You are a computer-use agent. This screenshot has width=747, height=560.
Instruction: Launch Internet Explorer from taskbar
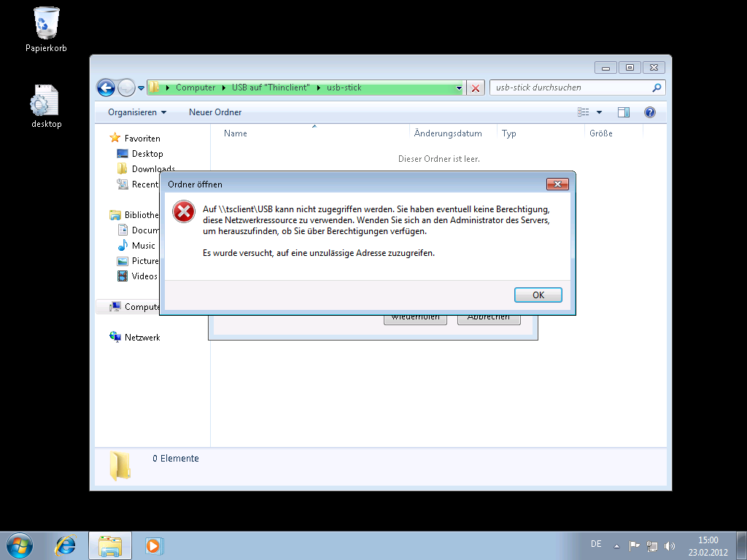66,545
